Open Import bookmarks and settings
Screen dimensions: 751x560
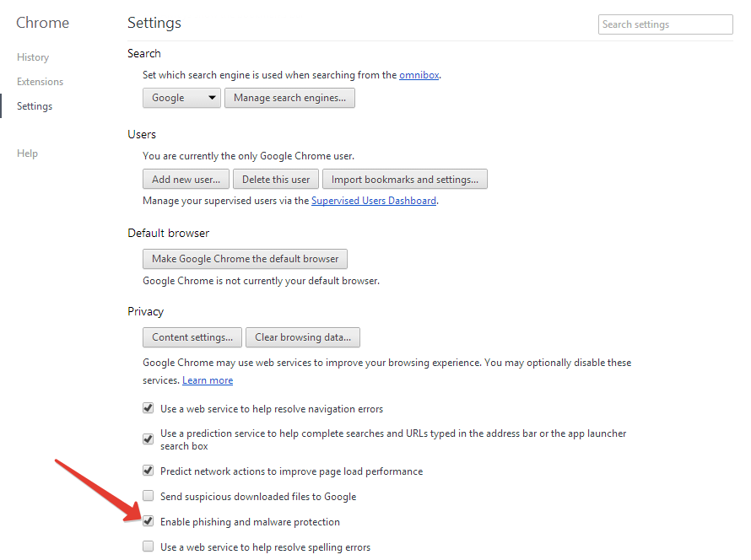click(x=404, y=179)
